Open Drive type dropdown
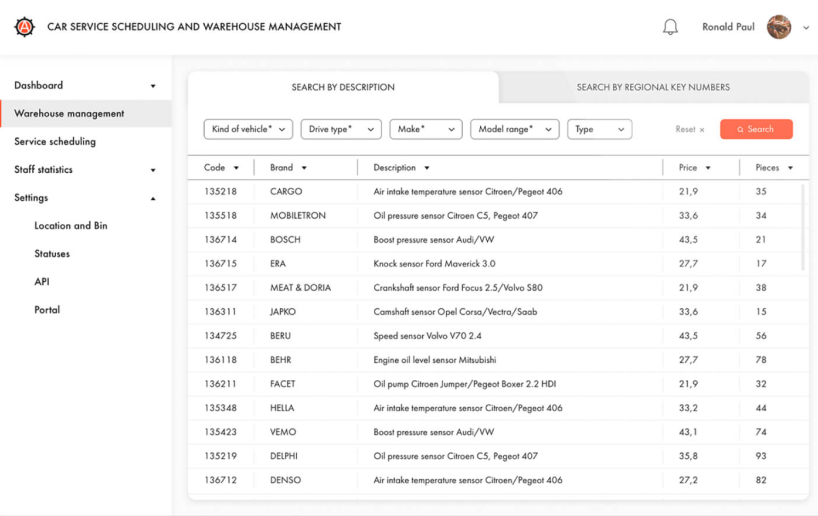Image resolution: width=818 pixels, height=516 pixels. (x=341, y=129)
